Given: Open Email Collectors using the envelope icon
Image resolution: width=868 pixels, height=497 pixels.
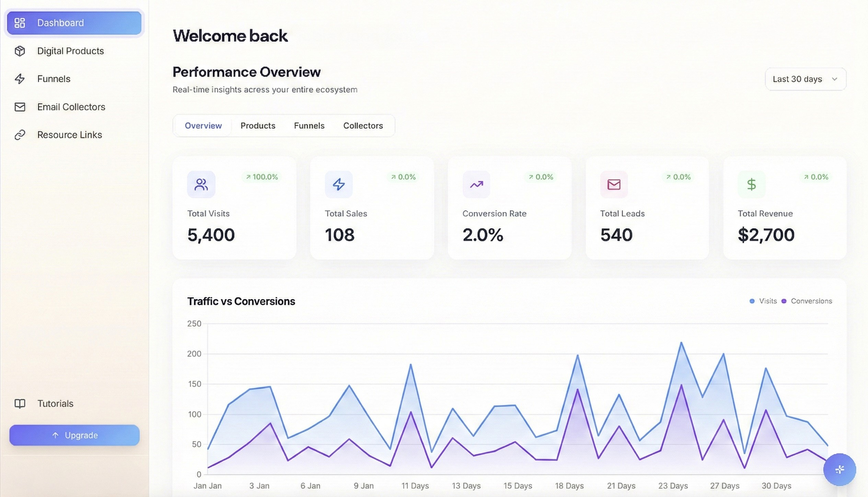Looking at the screenshot, I should coord(20,107).
